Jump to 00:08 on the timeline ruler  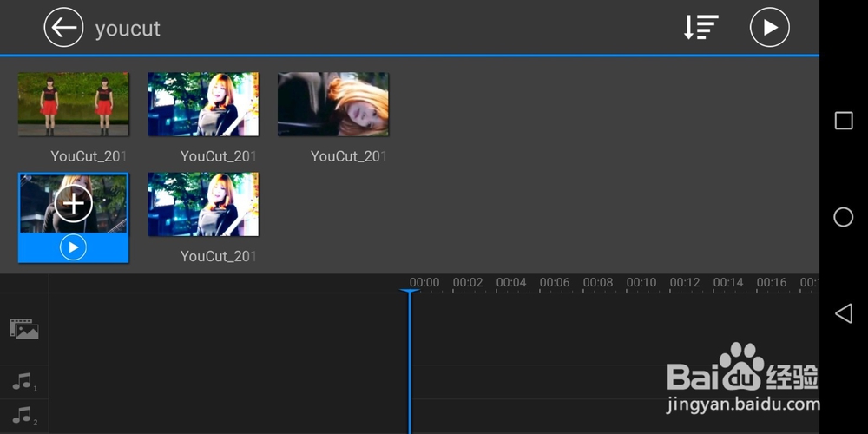pyautogui.click(x=598, y=282)
